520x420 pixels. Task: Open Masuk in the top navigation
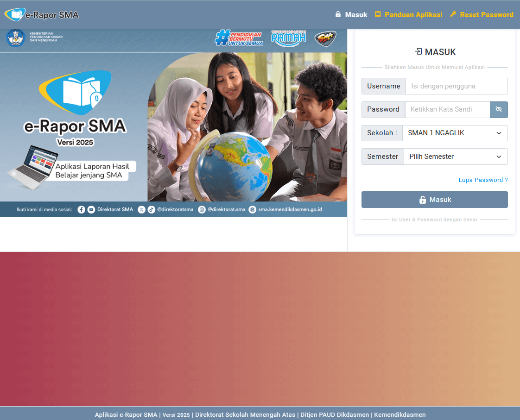pyautogui.click(x=351, y=15)
